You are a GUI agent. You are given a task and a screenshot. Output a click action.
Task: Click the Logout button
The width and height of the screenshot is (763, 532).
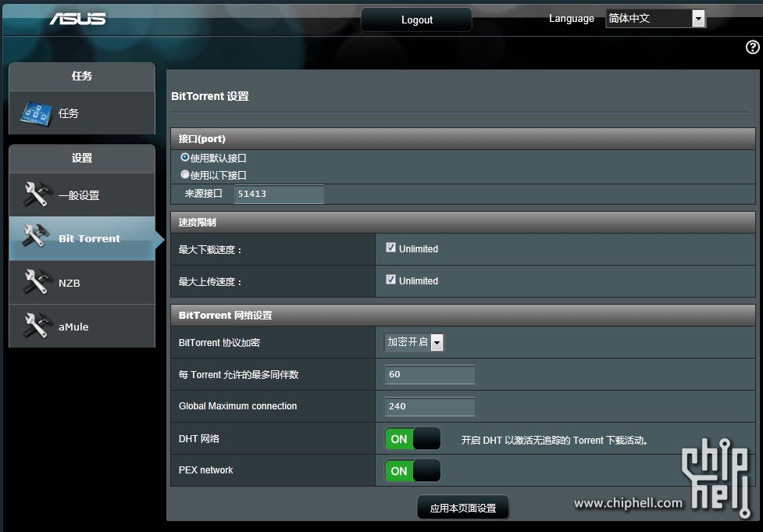[416, 20]
